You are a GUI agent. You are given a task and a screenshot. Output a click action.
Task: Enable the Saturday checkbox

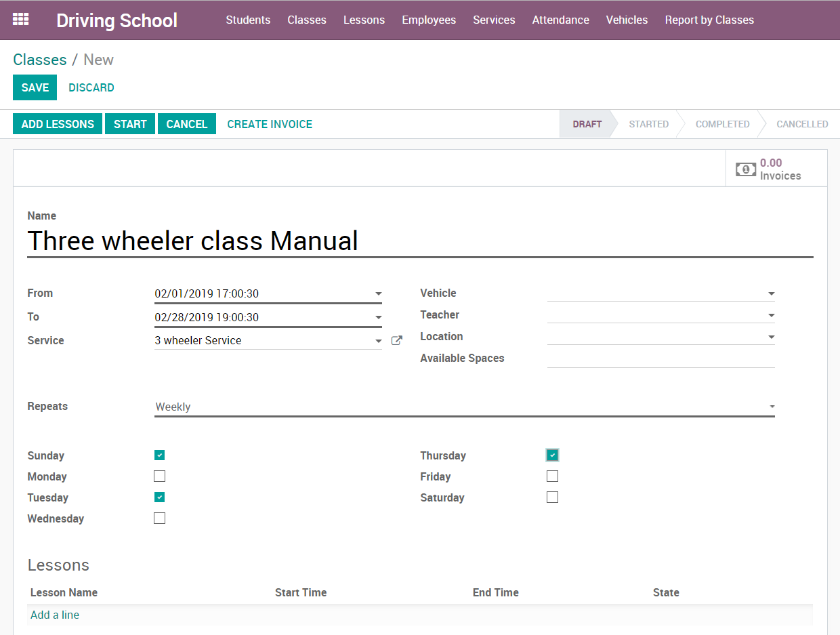coord(553,497)
